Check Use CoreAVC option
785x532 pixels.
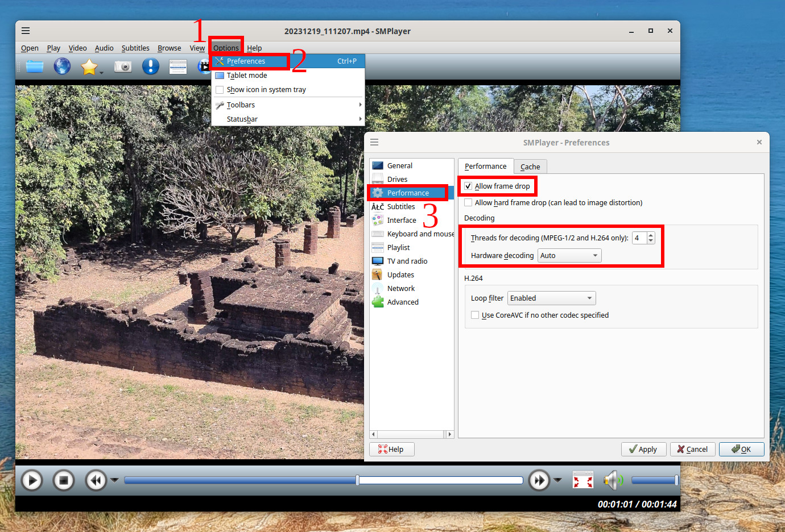[475, 315]
